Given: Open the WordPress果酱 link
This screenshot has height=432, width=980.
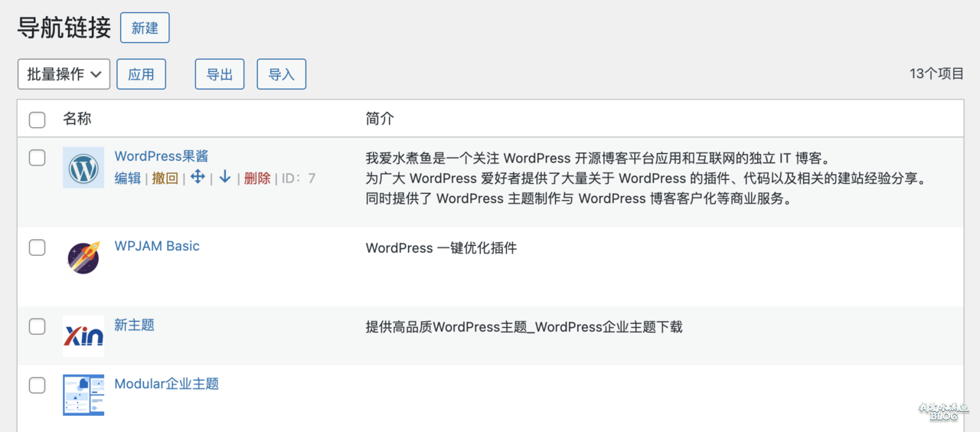Looking at the screenshot, I should click(162, 156).
